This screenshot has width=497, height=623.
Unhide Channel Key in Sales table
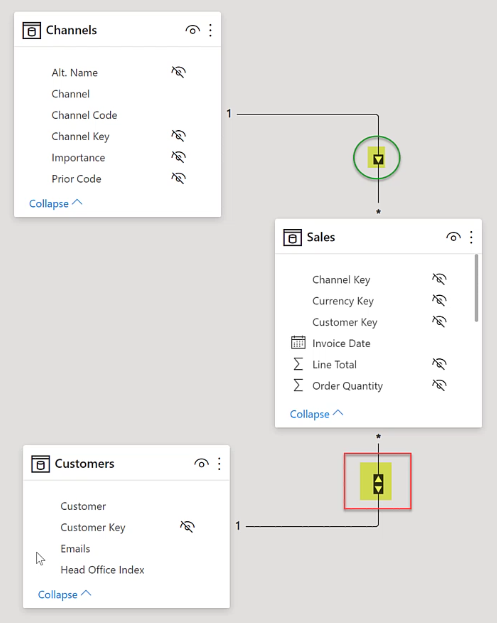point(439,279)
